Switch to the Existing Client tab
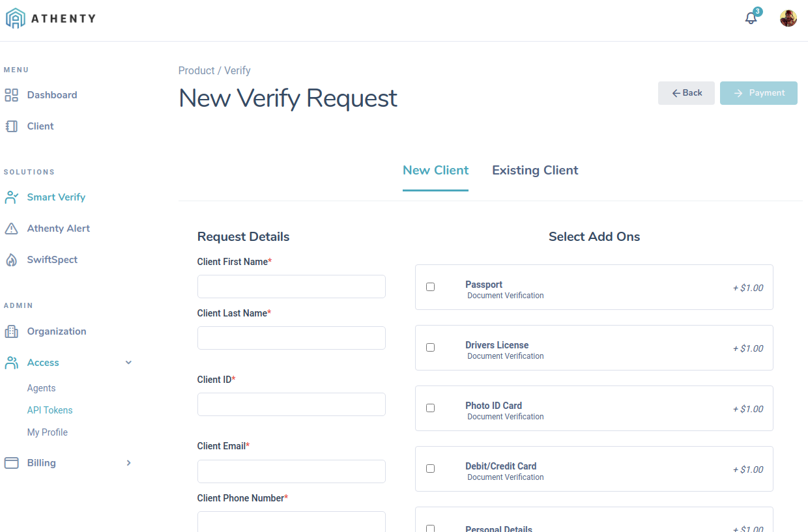The width and height of the screenshot is (808, 532). click(534, 170)
